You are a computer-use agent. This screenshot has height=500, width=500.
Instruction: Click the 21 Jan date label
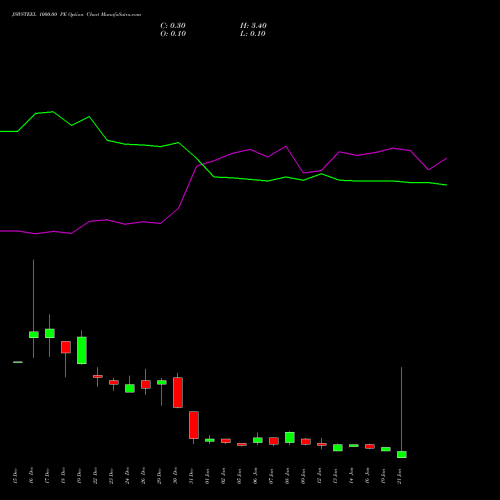click(x=399, y=476)
